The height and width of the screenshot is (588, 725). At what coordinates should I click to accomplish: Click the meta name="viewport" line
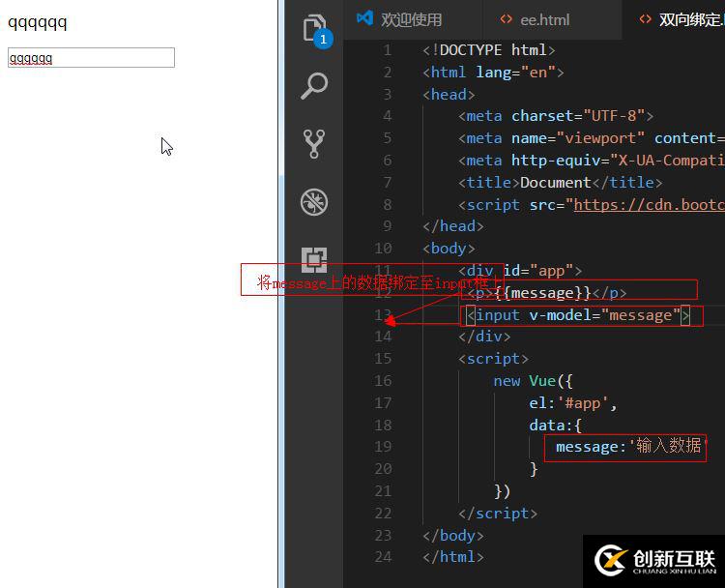click(x=592, y=138)
